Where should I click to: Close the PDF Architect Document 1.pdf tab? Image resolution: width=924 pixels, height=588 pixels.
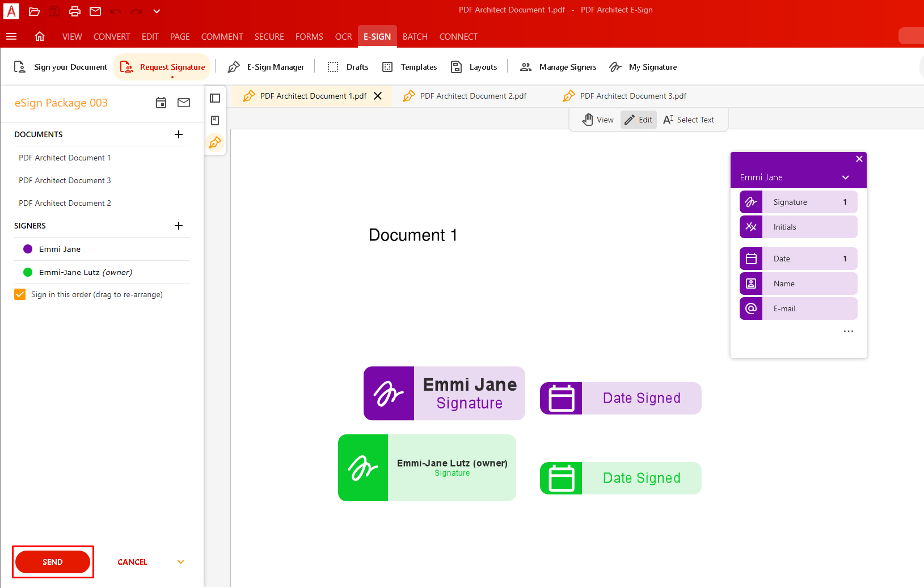tap(378, 96)
